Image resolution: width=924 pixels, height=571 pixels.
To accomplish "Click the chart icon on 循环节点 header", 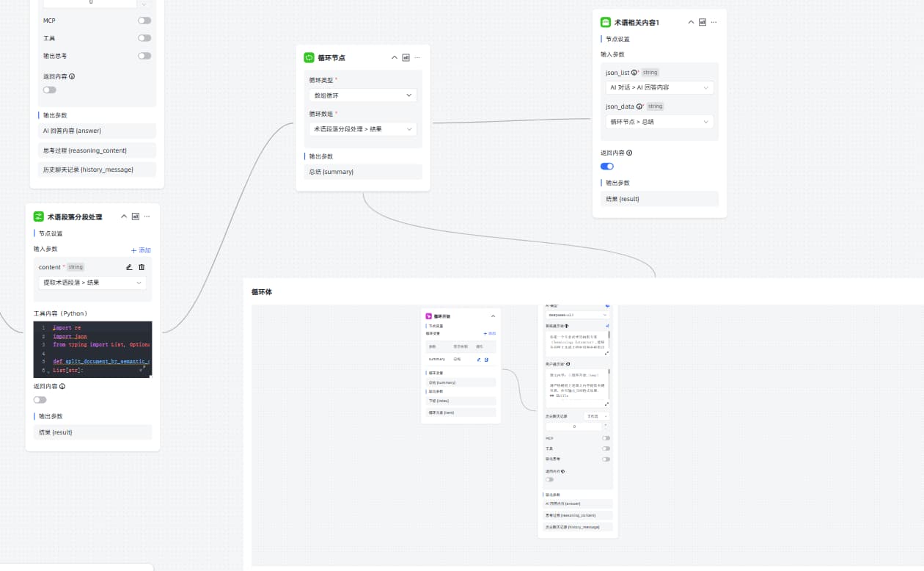I will click(x=406, y=57).
